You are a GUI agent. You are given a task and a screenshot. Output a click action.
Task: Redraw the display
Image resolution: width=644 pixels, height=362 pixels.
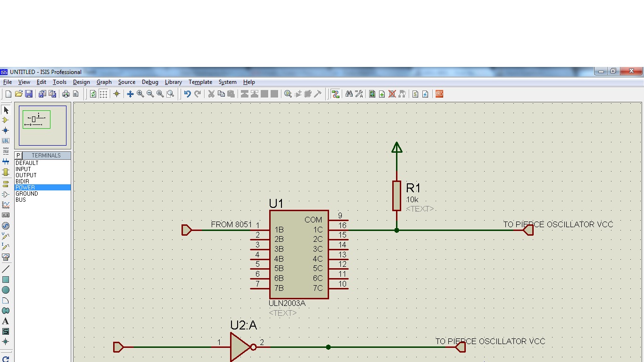pos(93,94)
